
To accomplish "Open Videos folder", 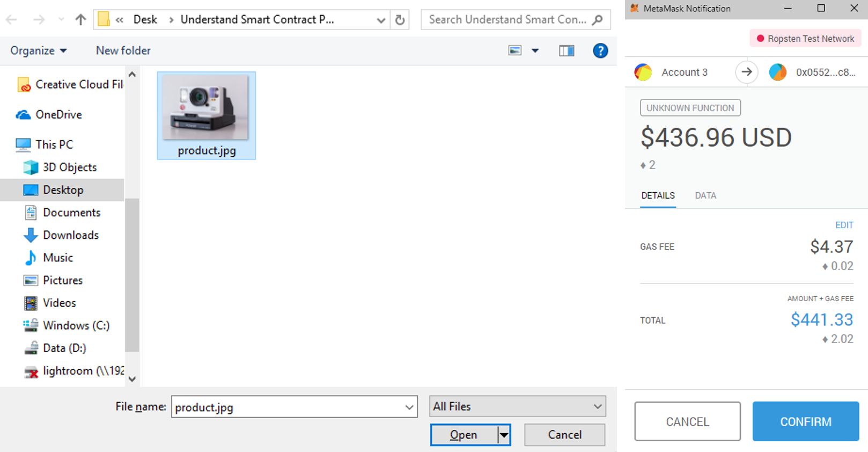I will point(49,303).
